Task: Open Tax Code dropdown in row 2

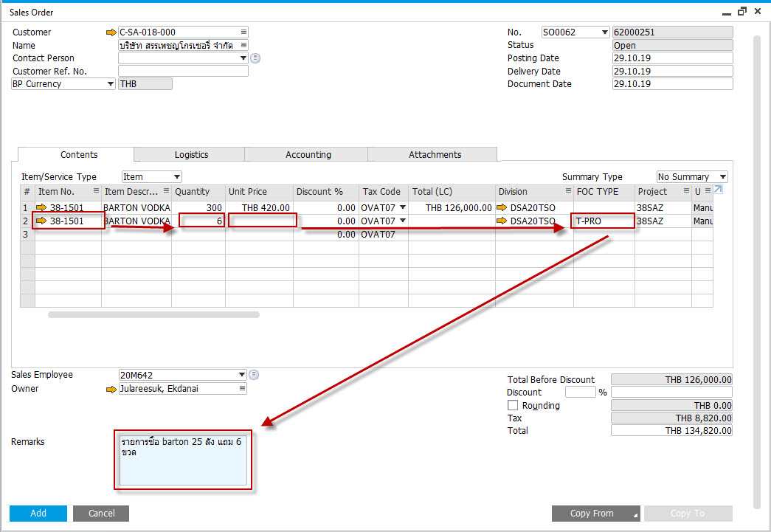Action: 403,221
